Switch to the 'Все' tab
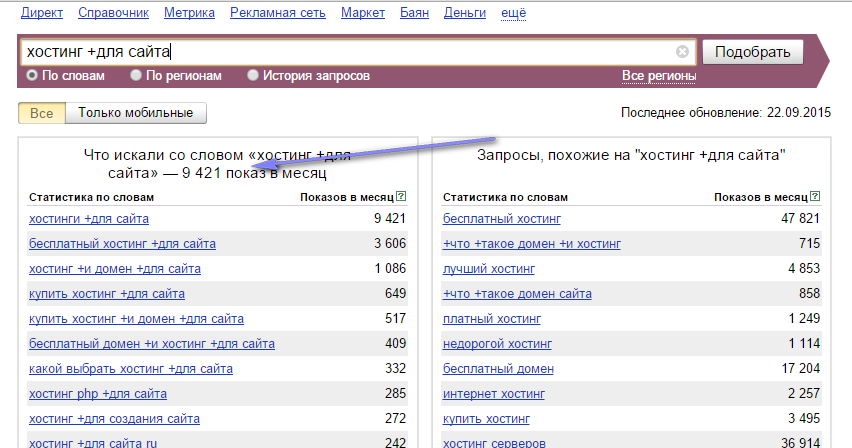 42,113
